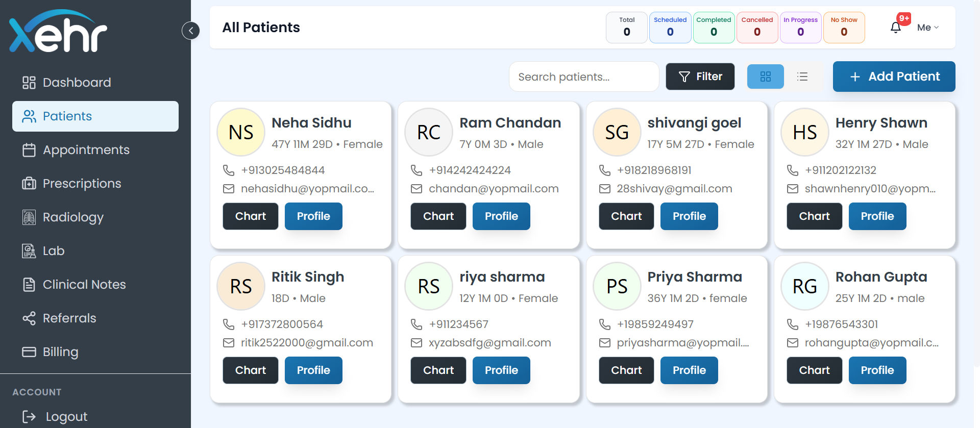View Henry Shawn's Profile
Screen dimensions: 980x428
coord(877,216)
